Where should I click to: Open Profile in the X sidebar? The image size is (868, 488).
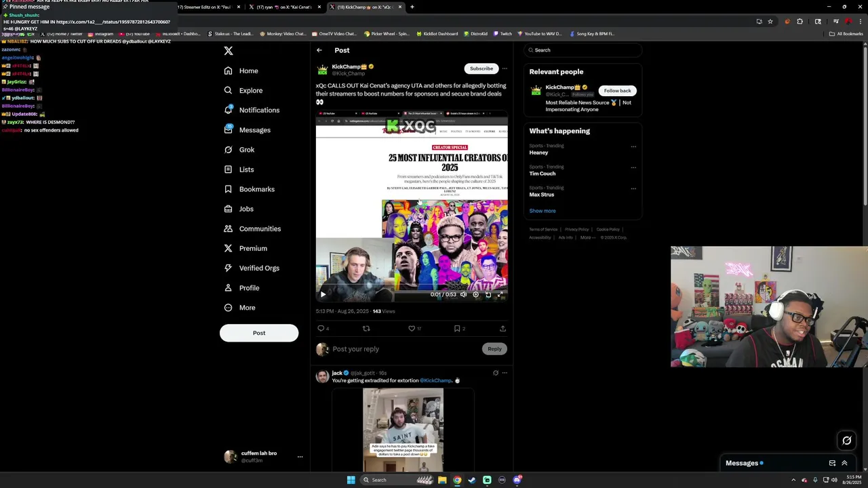coord(242,287)
